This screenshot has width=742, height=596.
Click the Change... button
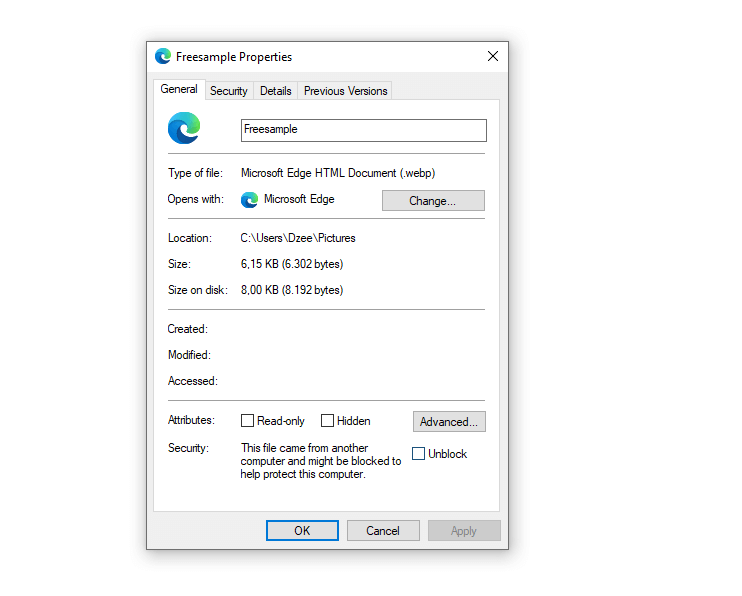coord(433,201)
